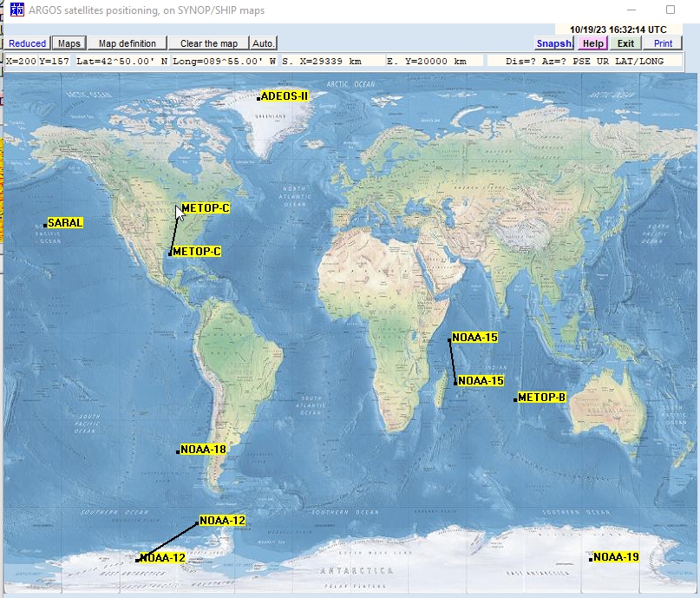
Task: Click the ARGOS application title icon
Action: coord(17,10)
